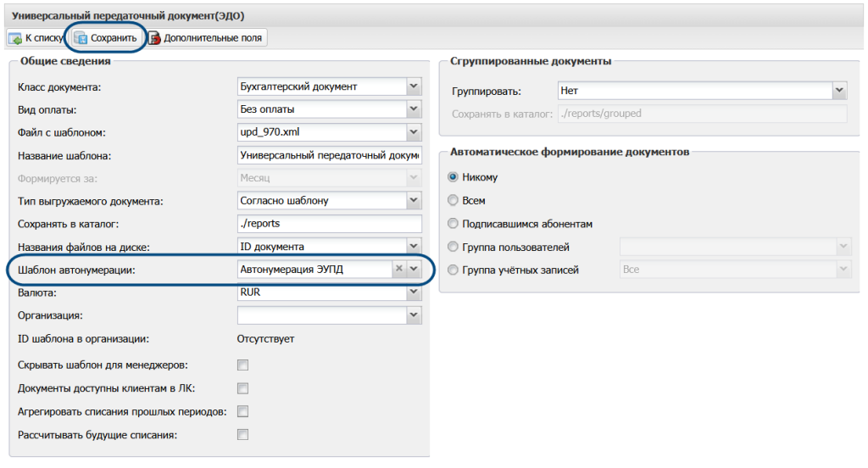The width and height of the screenshot is (868, 468).
Task: Toggle «Рассчитывать будущие списания» checkbox
Action: pyautogui.click(x=243, y=434)
